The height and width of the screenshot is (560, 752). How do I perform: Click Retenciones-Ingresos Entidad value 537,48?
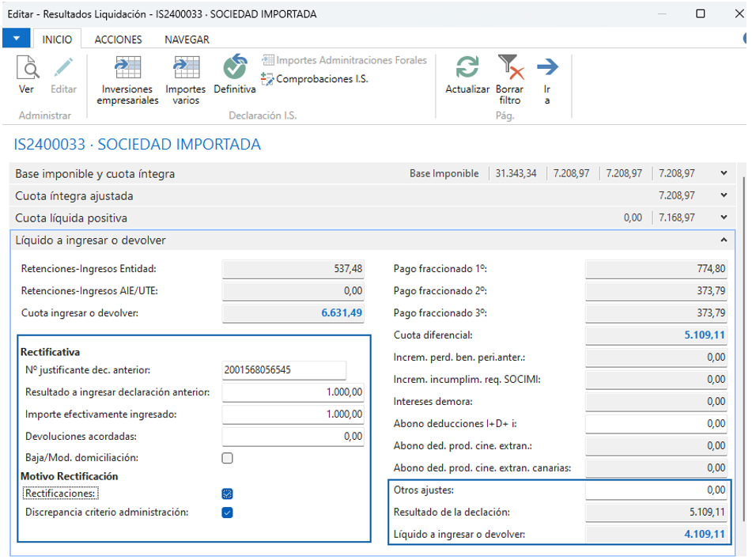(x=293, y=269)
